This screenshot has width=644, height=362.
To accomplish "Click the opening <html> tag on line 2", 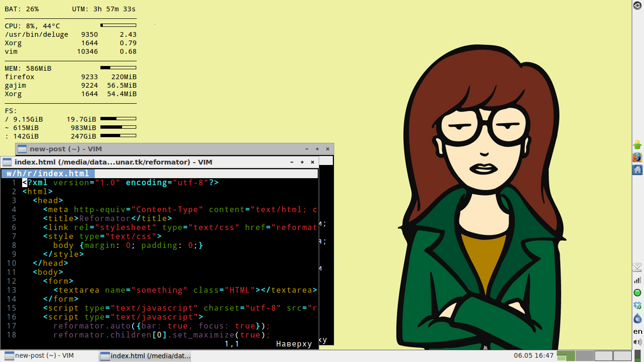I will [38, 191].
